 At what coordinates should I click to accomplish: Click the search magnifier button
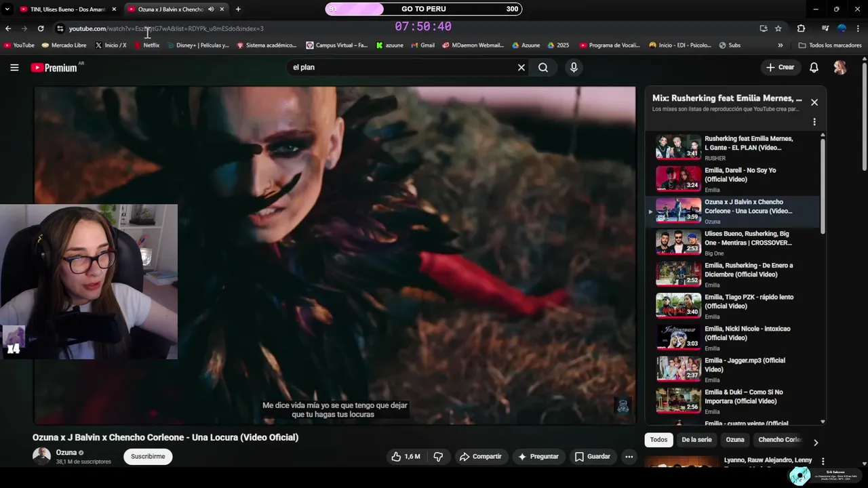pyautogui.click(x=543, y=67)
